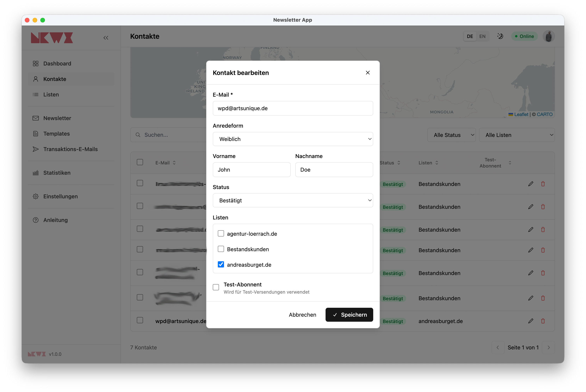586x392 pixels.
Task: Click the user avatar in the header
Action: 548,36
